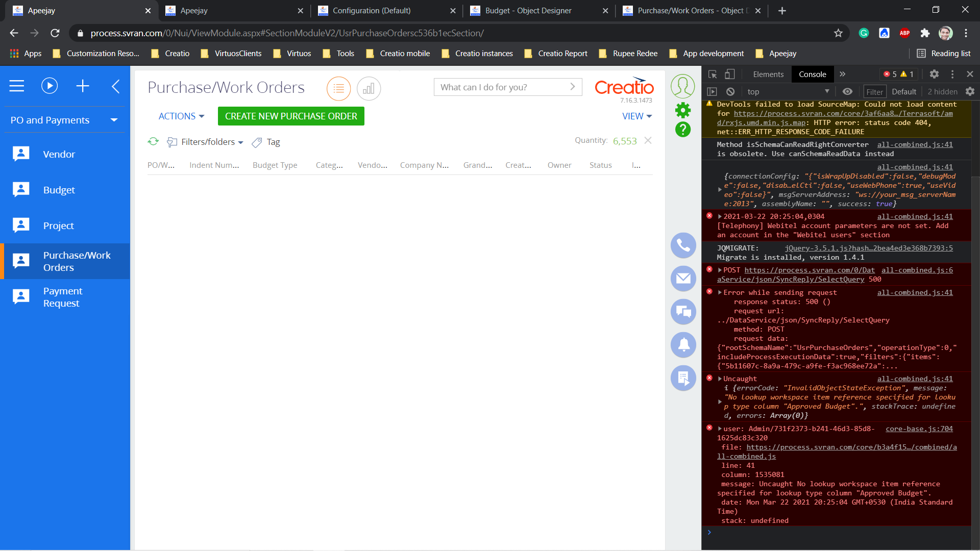Open DevTools settings gear
980x551 pixels.
(934, 74)
